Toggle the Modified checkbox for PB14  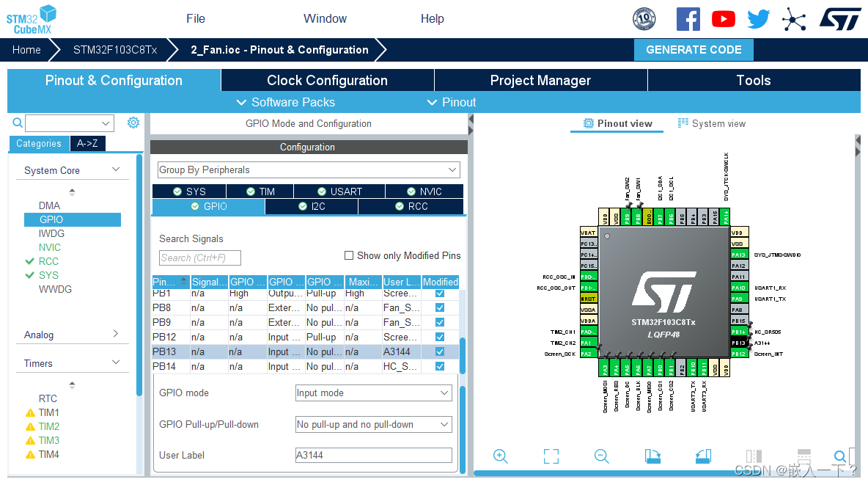tap(440, 366)
